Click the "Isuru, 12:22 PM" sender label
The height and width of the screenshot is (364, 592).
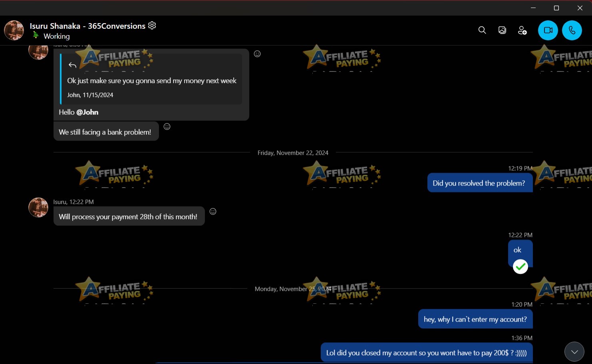click(x=74, y=202)
